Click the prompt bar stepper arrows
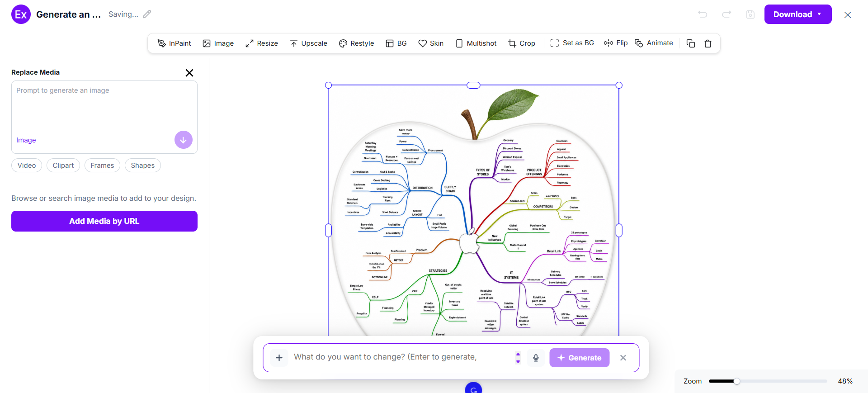This screenshot has height=393, width=868. (518, 358)
